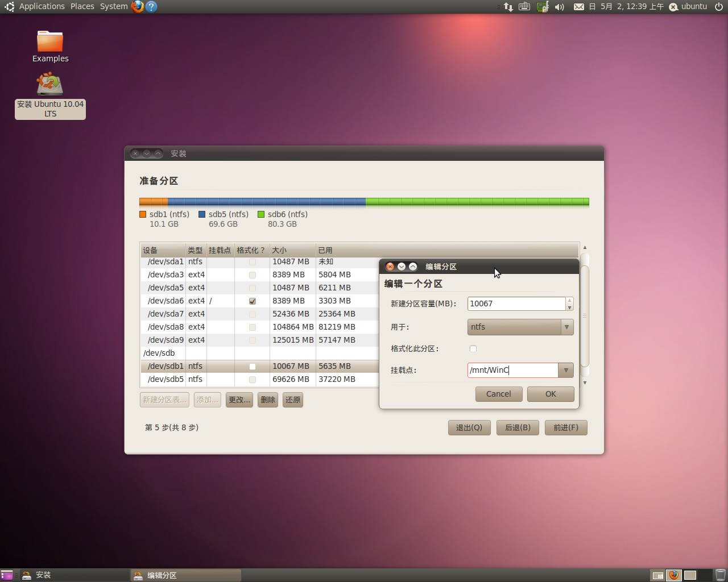Viewport: 728px width, 582px height.
Task: Close the 编辑分区 dialog with red button
Action: coord(390,267)
